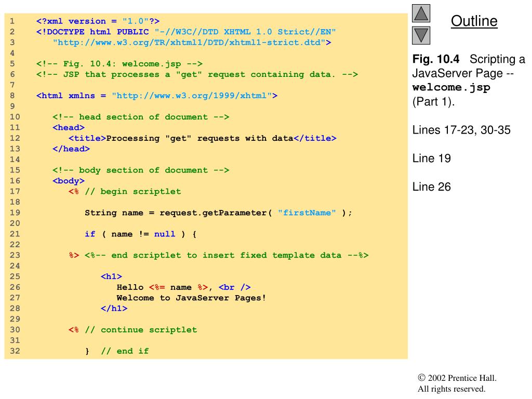Click the 'head section of document' comment
Image resolution: width=532 pixels, height=399 pixels.
(x=140, y=117)
